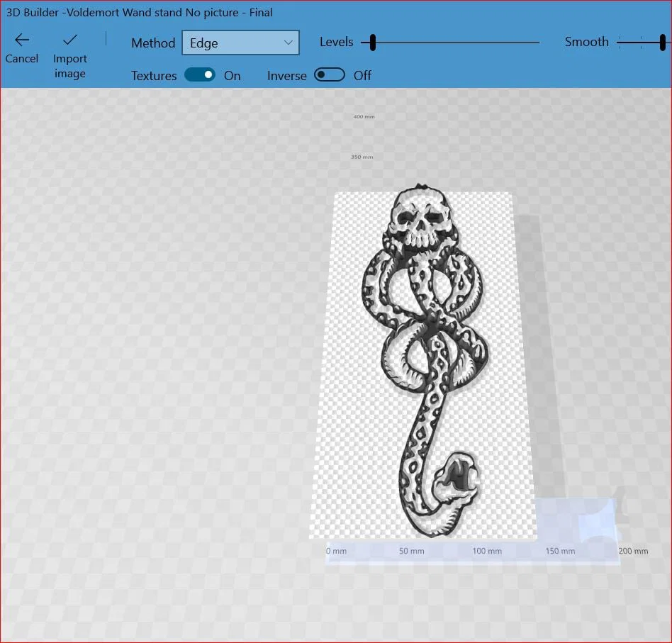672x643 pixels.
Task: Click the Levels slider handle
Action: [x=372, y=43]
